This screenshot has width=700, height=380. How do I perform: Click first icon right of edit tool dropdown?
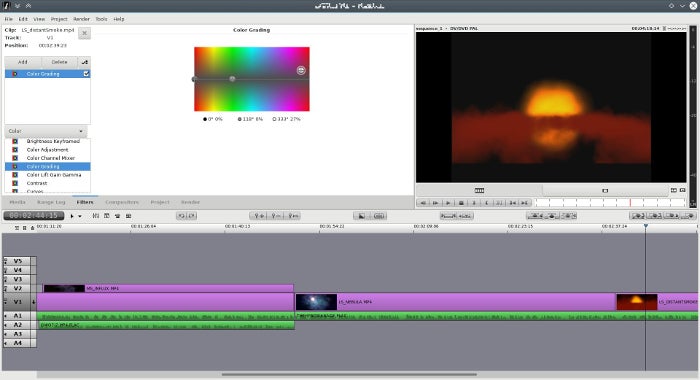[96, 216]
